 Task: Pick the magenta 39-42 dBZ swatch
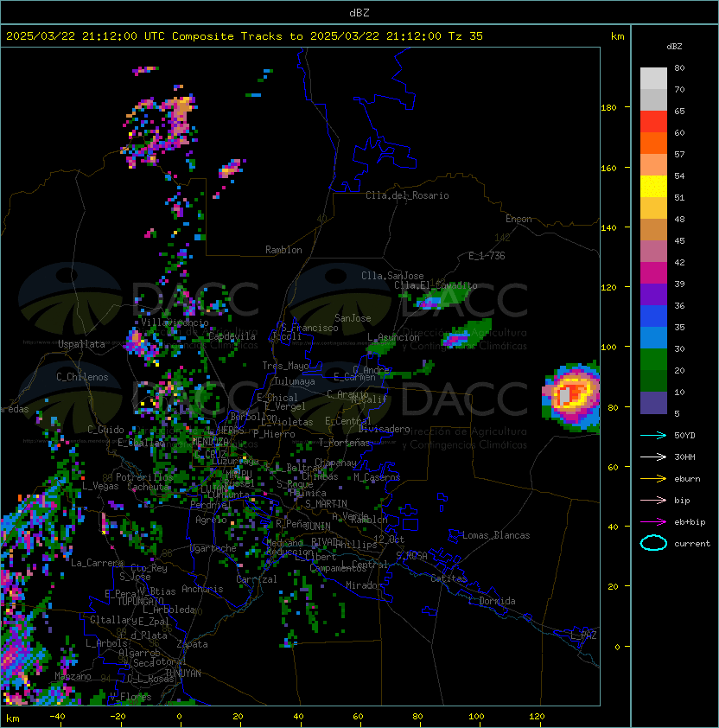click(653, 273)
